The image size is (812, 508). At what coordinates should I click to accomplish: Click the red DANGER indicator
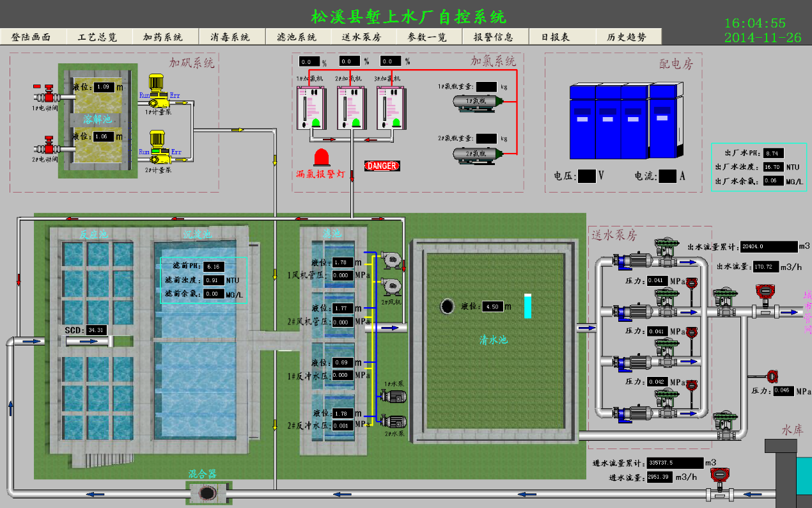click(382, 166)
